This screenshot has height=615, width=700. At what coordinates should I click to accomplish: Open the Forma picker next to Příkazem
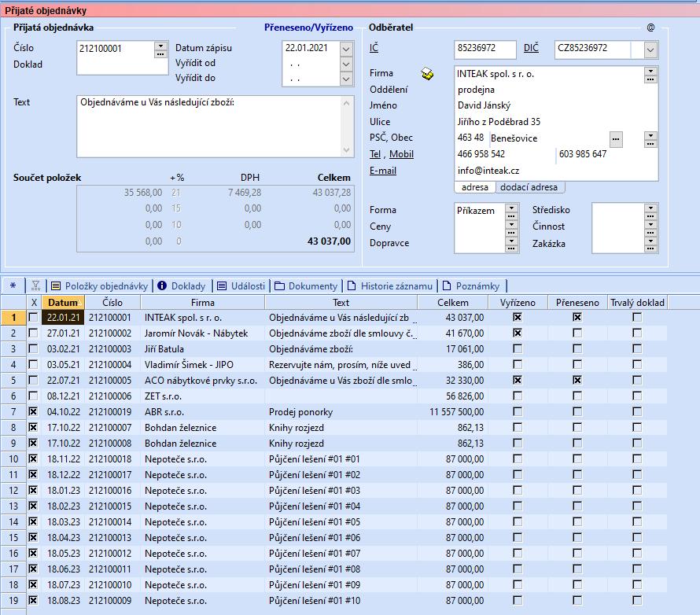click(x=511, y=211)
